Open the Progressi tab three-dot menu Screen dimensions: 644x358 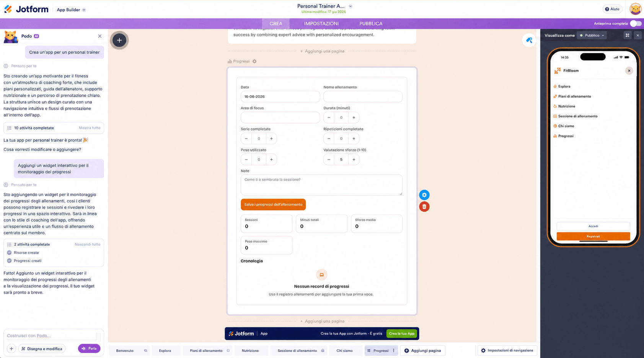394,351
